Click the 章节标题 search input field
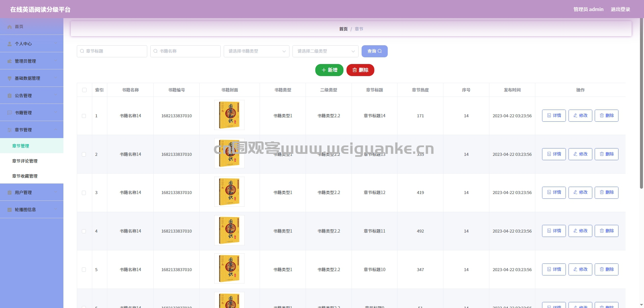This screenshot has height=308, width=644. [x=112, y=51]
